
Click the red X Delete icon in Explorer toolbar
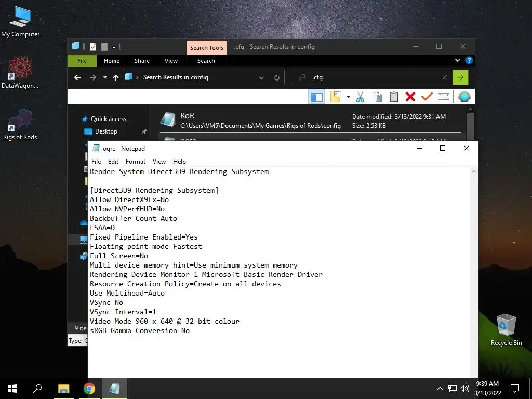(x=410, y=97)
